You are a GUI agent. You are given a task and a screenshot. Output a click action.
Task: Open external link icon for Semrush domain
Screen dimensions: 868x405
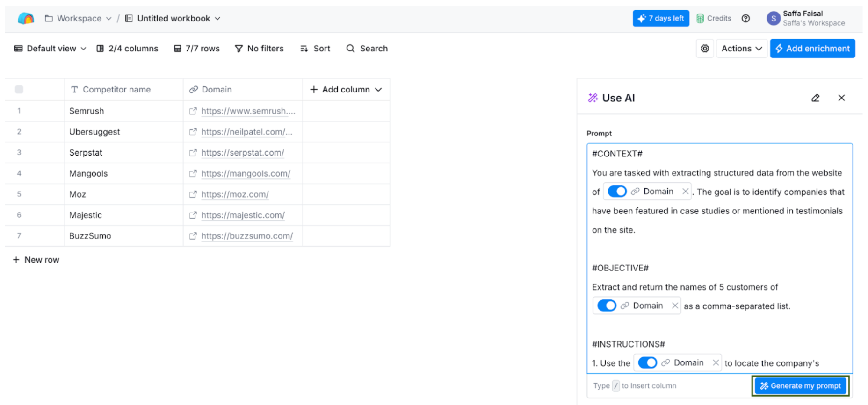pyautogui.click(x=193, y=111)
